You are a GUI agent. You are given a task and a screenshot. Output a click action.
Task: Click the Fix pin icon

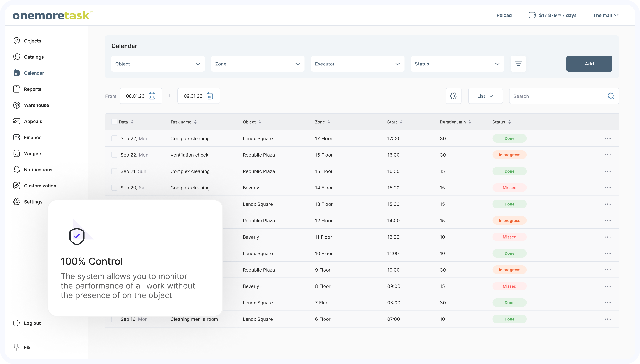pos(16,347)
